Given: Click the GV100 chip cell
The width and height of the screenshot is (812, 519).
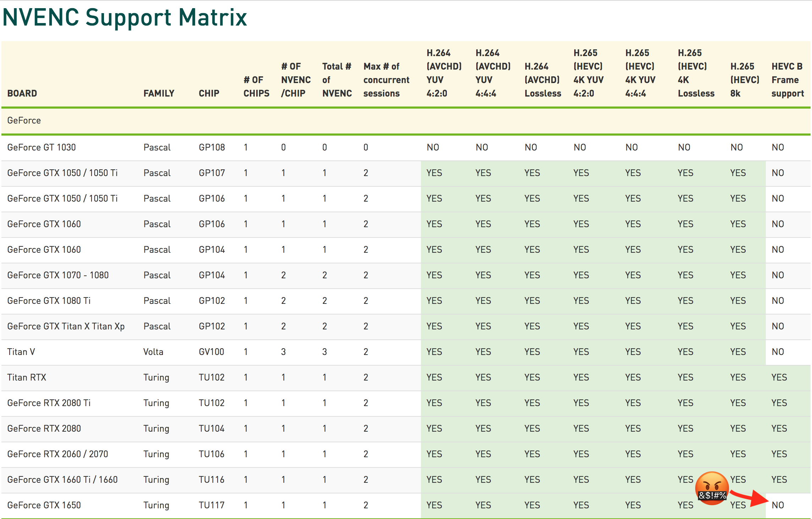Looking at the screenshot, I should (x=212, y=352).
